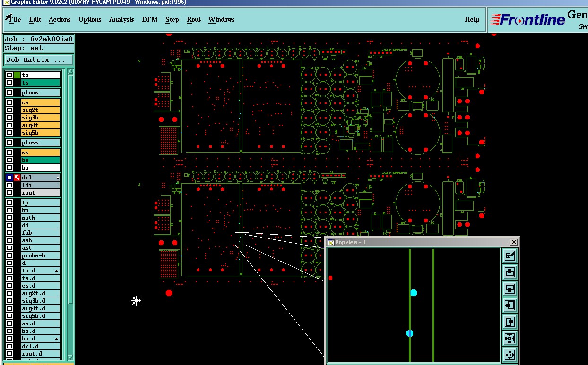Viewport: 588px width, 365px height.
Task: Pan the Popview right with the right arrow
Action: click(510, 322)
